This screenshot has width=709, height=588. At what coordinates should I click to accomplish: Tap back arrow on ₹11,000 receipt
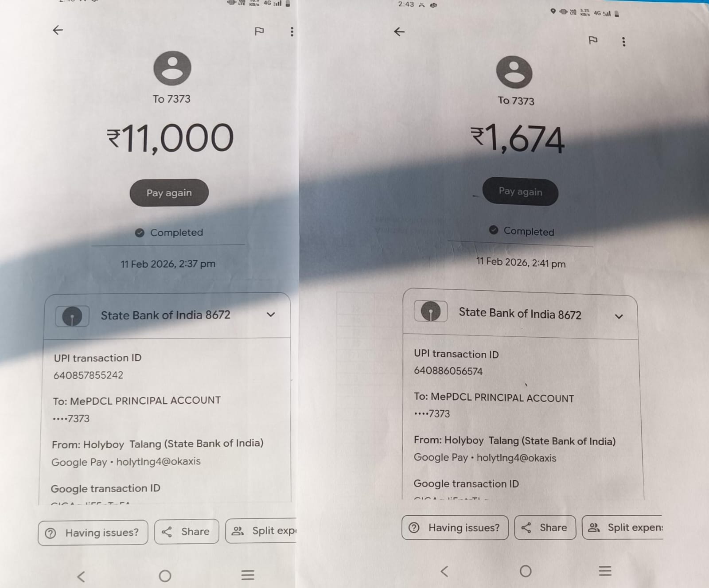tap(58, 30)
